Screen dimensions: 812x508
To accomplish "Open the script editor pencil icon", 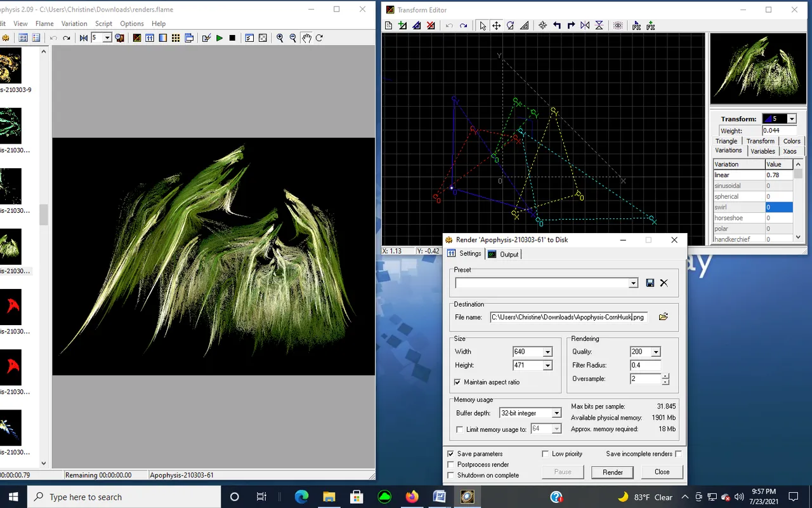I will point(206,38).
